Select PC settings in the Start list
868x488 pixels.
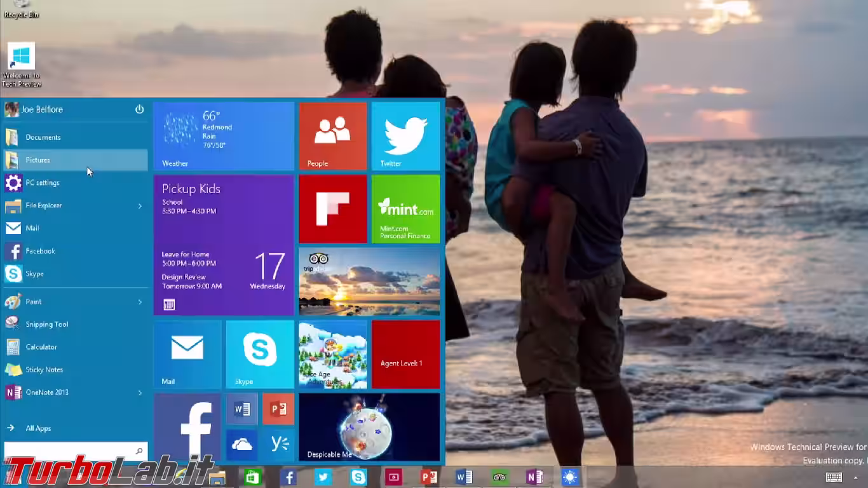[x=43, y=183]
